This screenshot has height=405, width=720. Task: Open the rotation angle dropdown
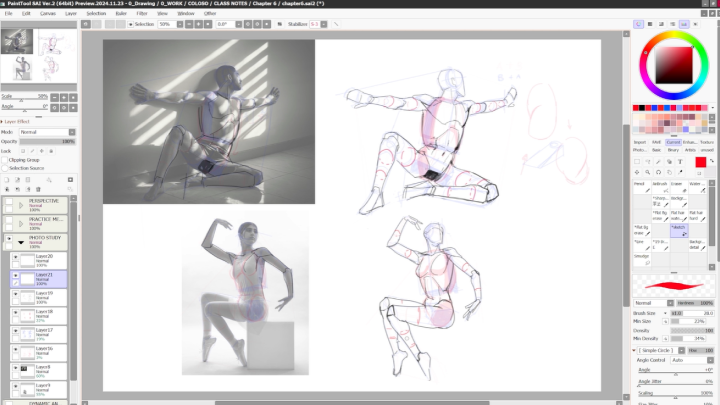tap(239, 24)
